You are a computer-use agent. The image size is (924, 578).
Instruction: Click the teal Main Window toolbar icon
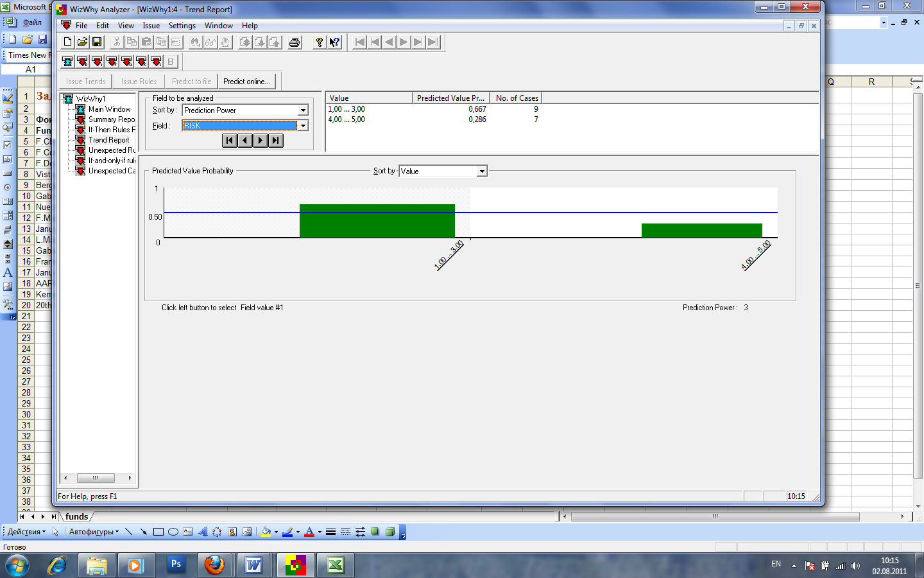(67, 62)
